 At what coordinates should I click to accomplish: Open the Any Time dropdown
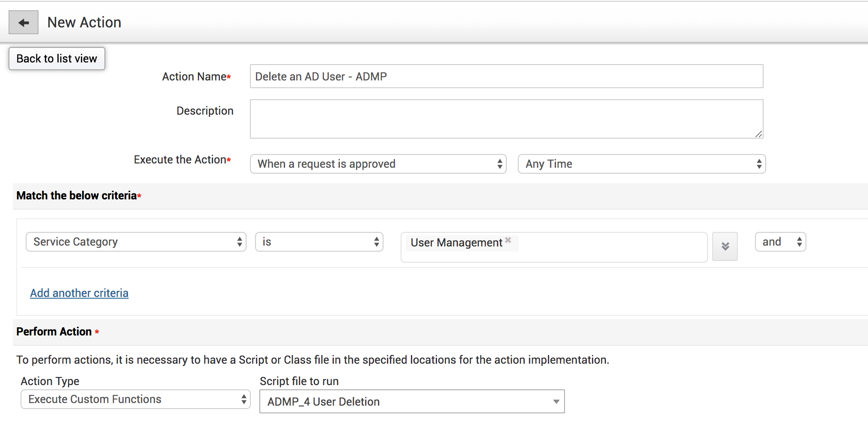coord(641,164)
